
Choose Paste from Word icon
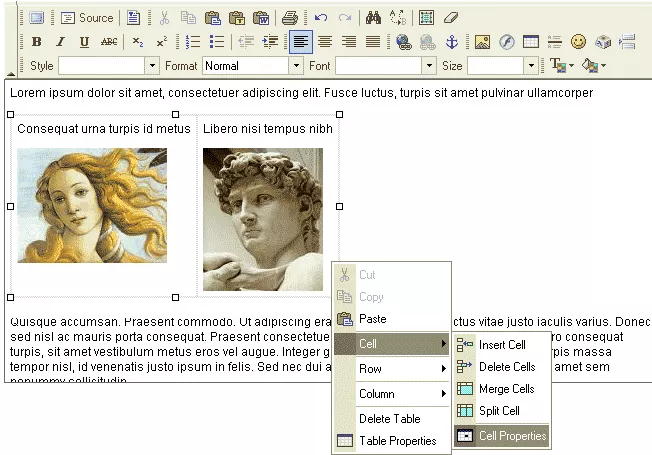[x=261, y=18]
